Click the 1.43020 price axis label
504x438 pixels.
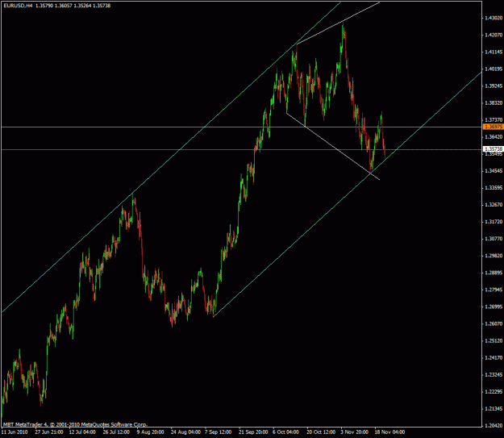[x=494, y=18]
